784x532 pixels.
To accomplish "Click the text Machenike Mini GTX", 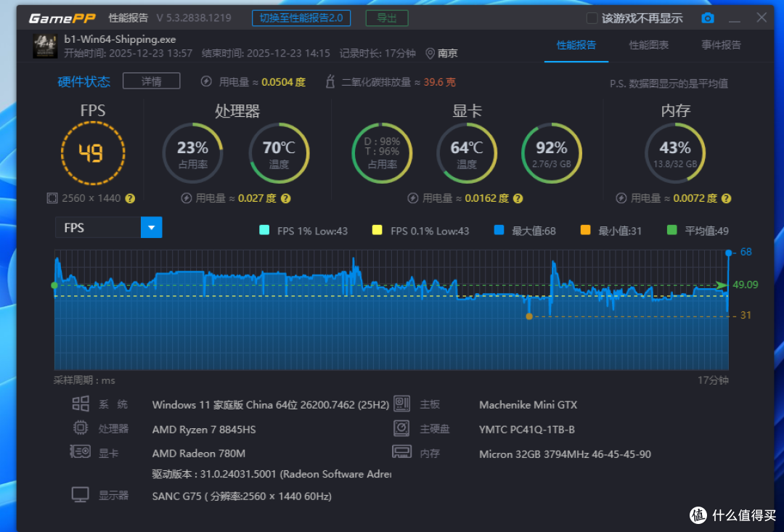I will (x=528, y=405).
